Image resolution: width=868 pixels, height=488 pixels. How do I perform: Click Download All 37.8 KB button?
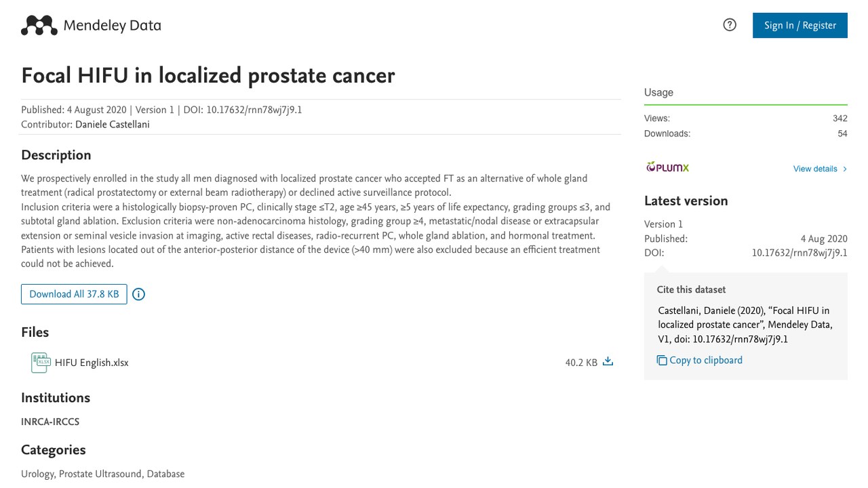pos(74,294)
